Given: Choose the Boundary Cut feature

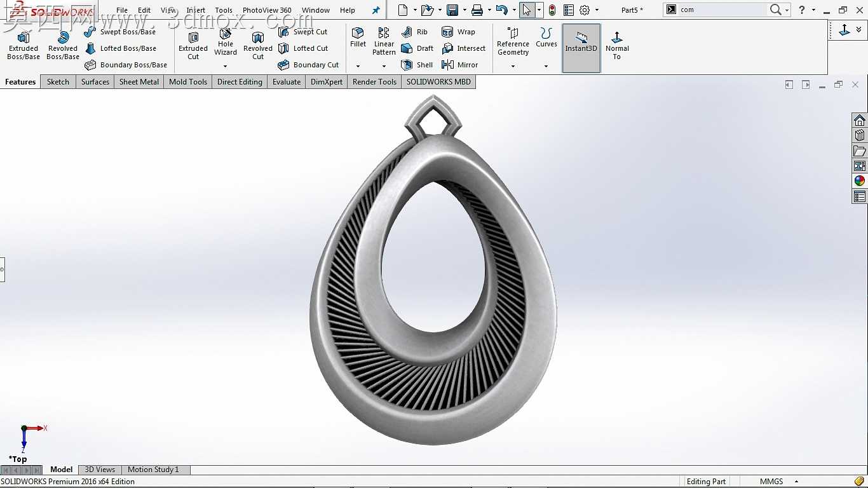Looking at the screenshot, I should coord(309,65).
